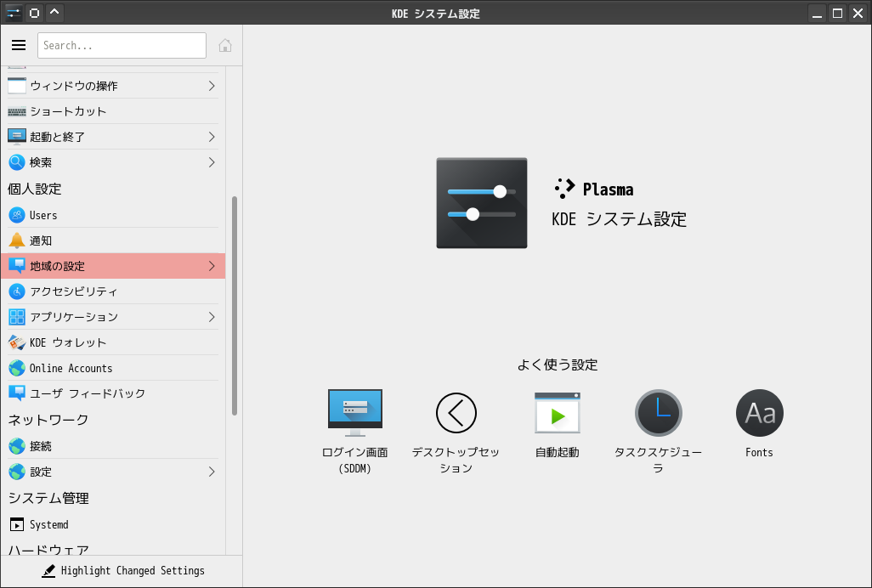Open Fonts quick setting
872x588 pixels.
pos(759,424)
